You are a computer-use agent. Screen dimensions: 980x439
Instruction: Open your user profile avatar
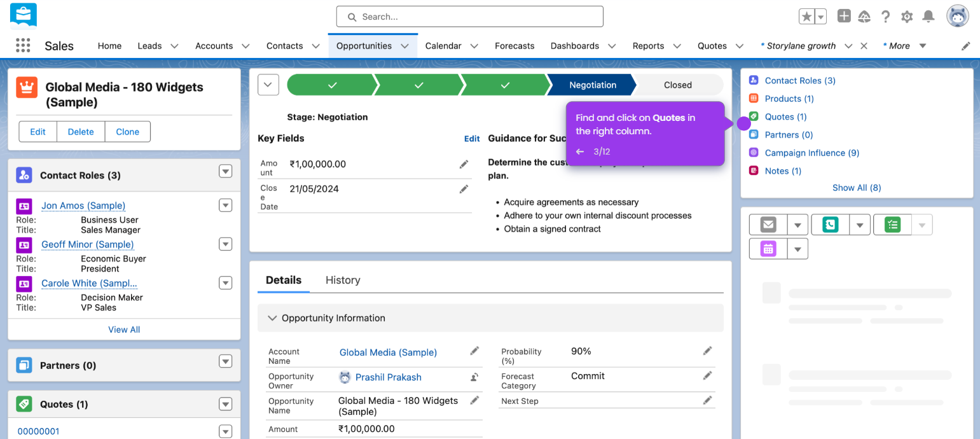(958, 16)
